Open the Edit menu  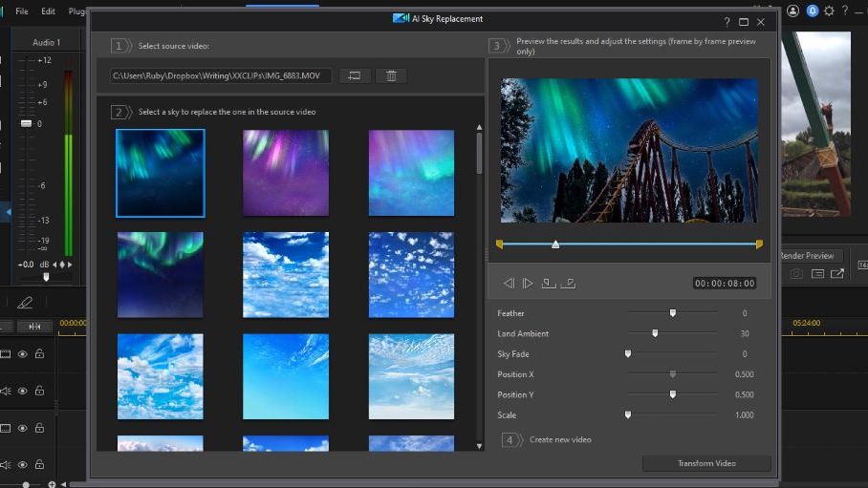48,11
